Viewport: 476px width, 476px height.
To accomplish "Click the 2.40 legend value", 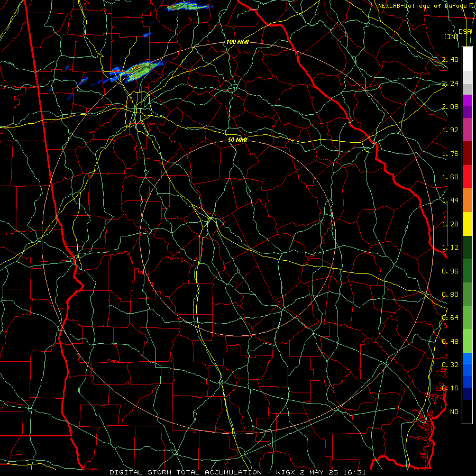I will click(450, 59).
